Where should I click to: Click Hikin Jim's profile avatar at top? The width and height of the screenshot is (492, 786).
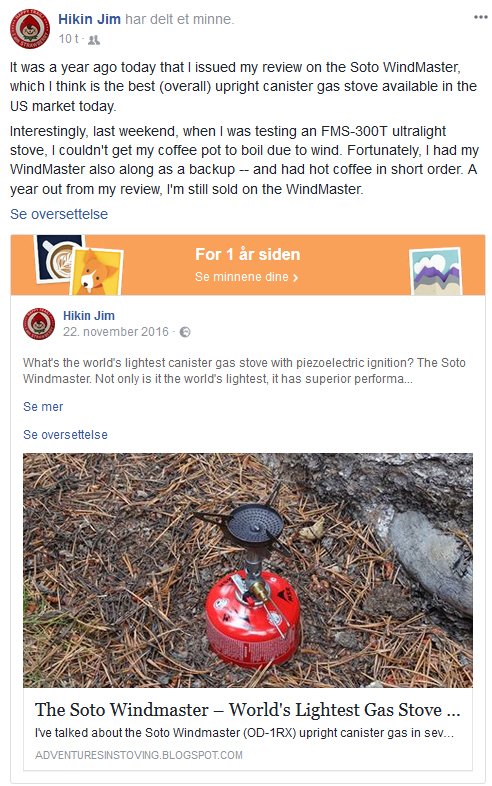(x=30, y=29)
